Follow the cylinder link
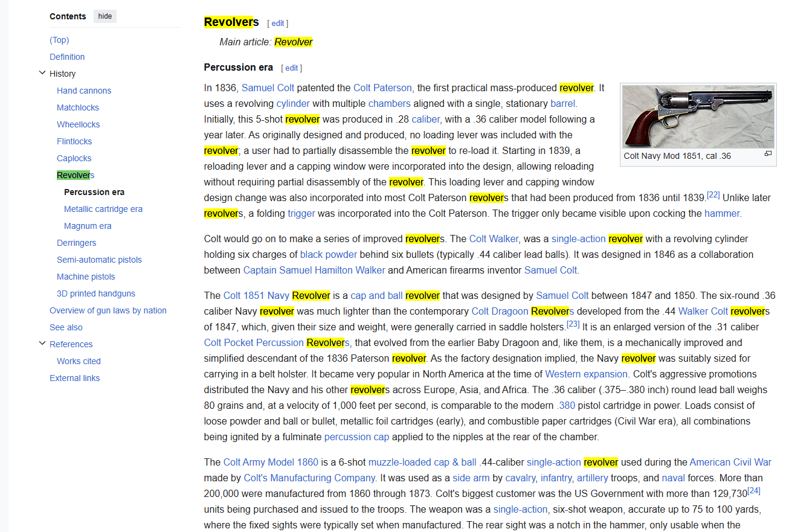Viewport: 792px width, 532px height. pyautogui.click(x=293, y=103)
